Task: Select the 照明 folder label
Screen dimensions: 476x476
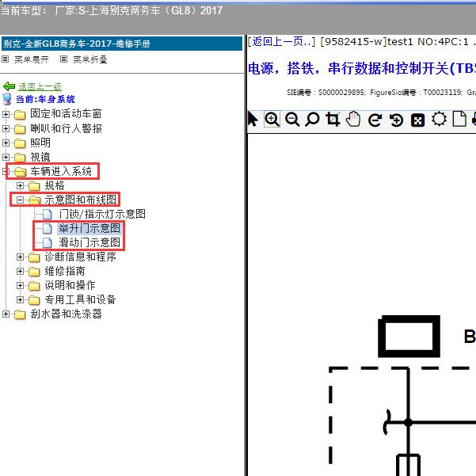Action: pos(40,143)
